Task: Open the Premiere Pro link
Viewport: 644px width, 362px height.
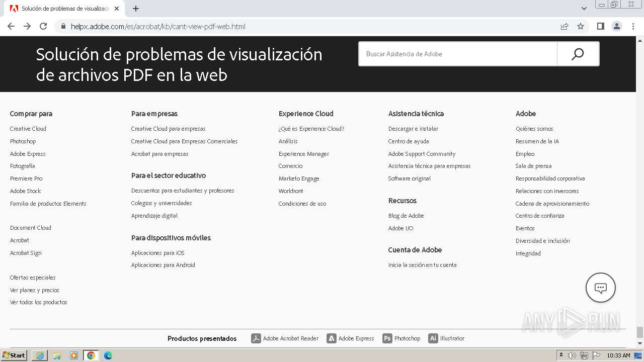Action: coord(26,178)
